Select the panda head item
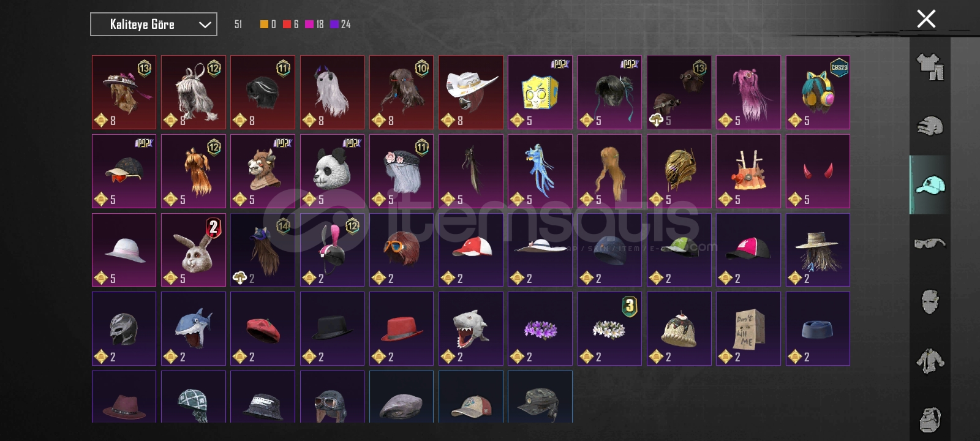 (332, 171)
